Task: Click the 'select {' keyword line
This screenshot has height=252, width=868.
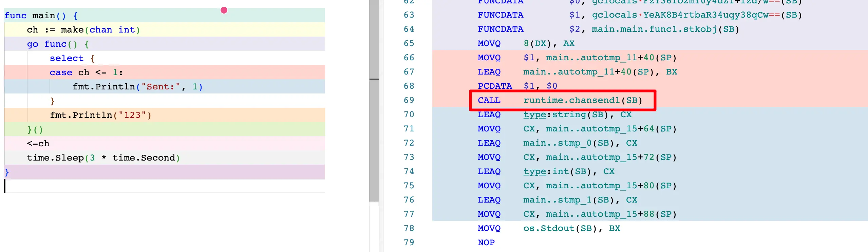Action: (x=72, y=58)
